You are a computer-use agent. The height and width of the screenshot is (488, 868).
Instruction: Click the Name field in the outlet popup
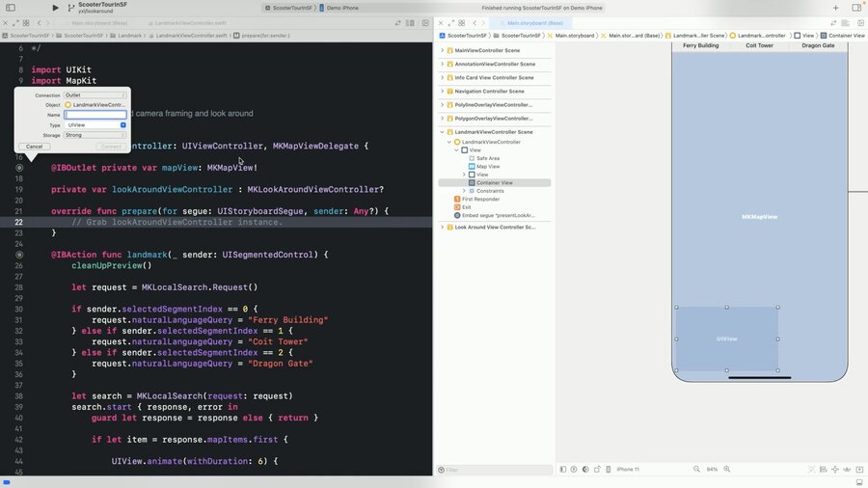coord(95,115)
